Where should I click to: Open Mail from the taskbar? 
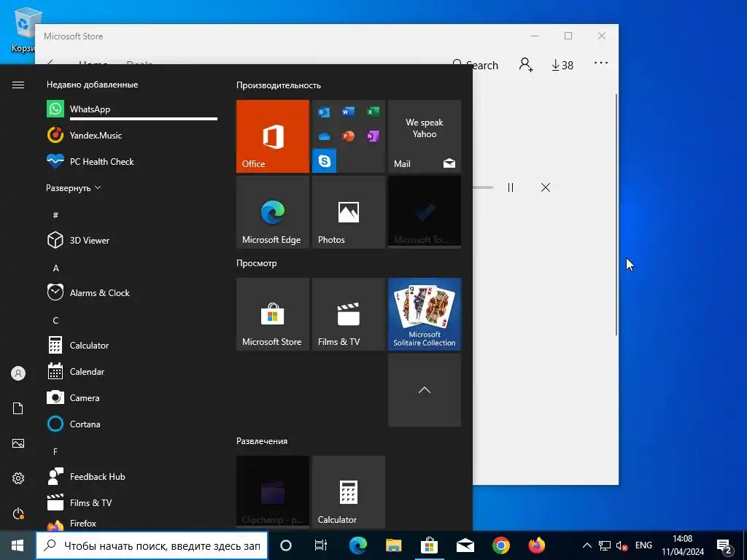[465, 545]
